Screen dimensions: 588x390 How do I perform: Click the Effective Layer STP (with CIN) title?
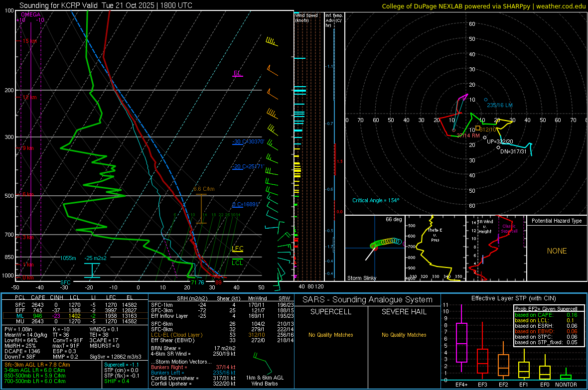513,298
